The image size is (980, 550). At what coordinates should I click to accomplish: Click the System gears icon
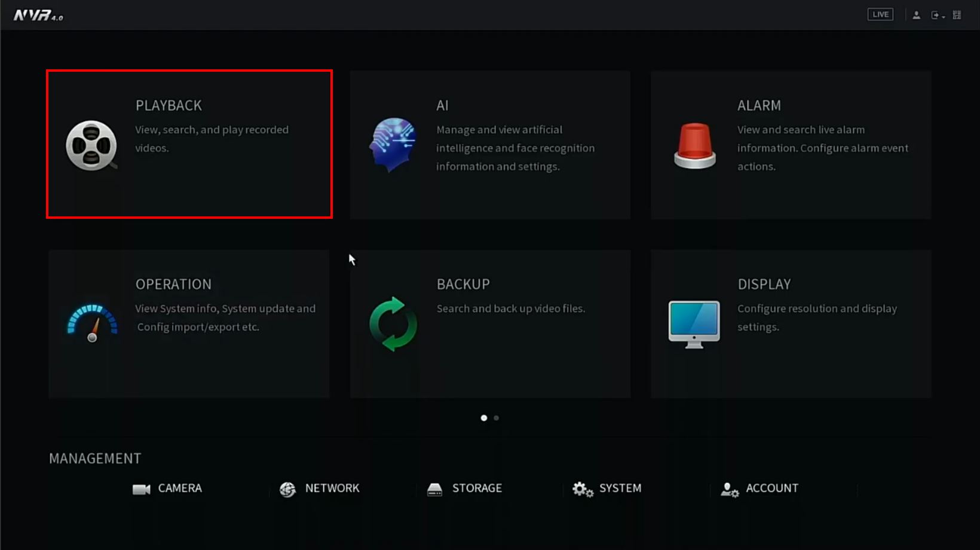[x=583, y=490]
